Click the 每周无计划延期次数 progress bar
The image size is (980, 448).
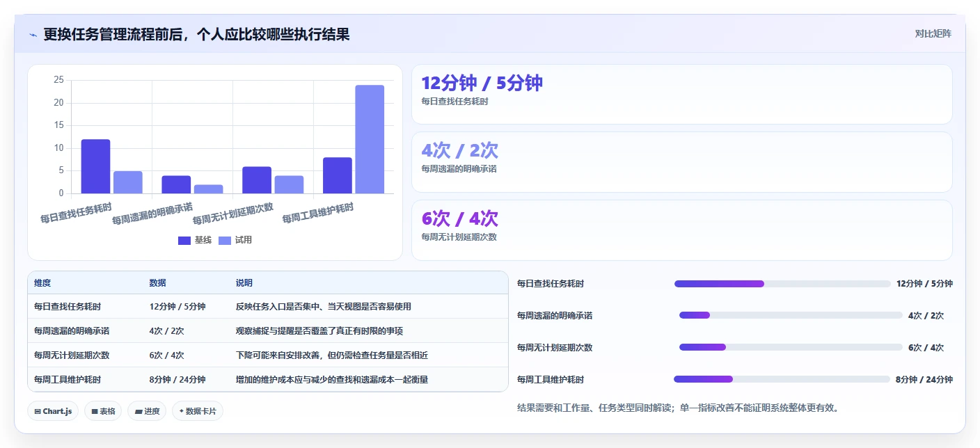point(791,347)
